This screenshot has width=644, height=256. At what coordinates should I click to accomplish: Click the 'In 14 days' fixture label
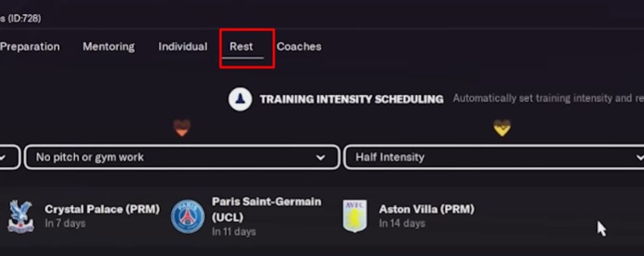pos(402,223)
